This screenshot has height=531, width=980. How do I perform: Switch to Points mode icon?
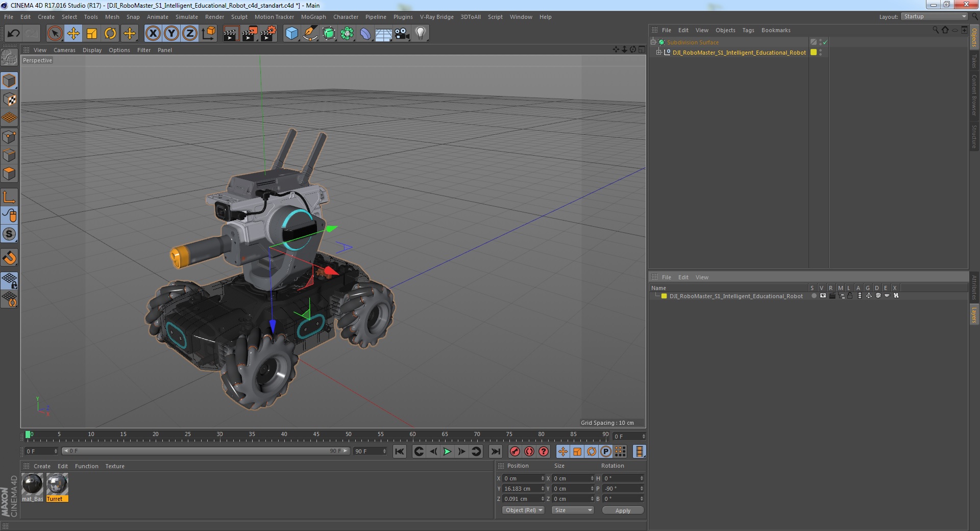(x=9, y=137)
